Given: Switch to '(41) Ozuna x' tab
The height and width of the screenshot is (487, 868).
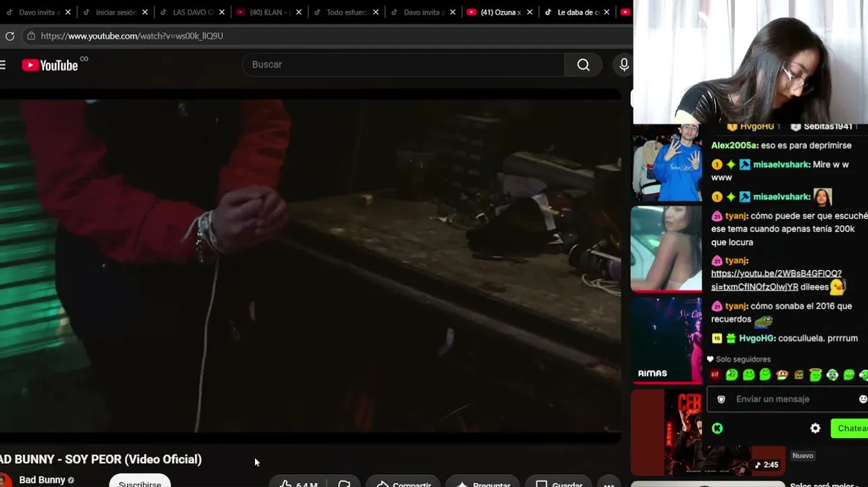Looking at the screenshot, I should [x=501, y=12].
